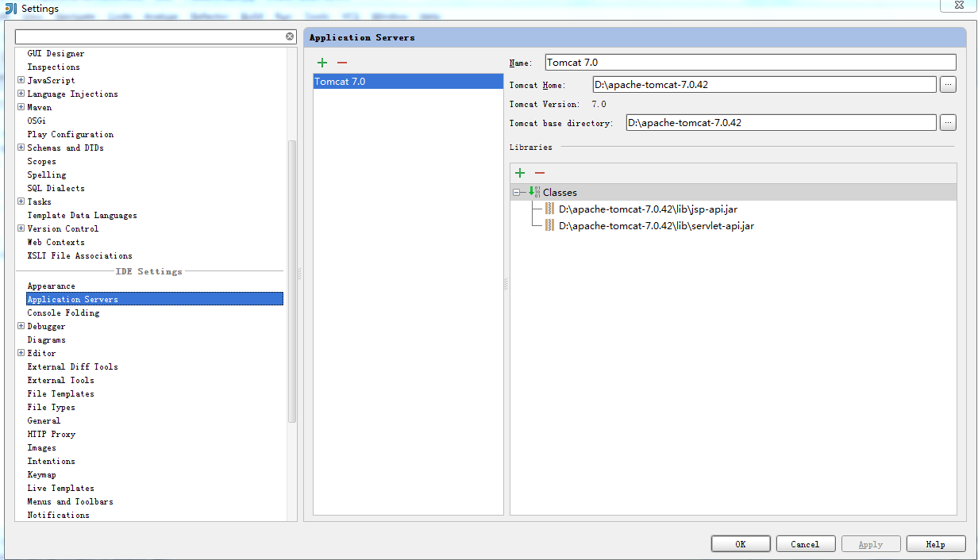The image size is (978, 560).
Task: Open OSGi settings
Action: point(37,121)
